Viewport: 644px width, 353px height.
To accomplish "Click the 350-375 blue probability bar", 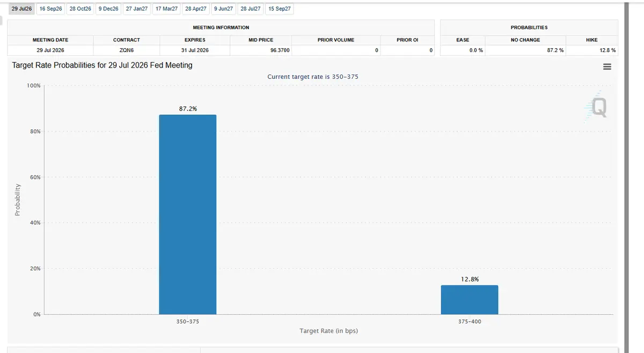I will tap(188, 215).
